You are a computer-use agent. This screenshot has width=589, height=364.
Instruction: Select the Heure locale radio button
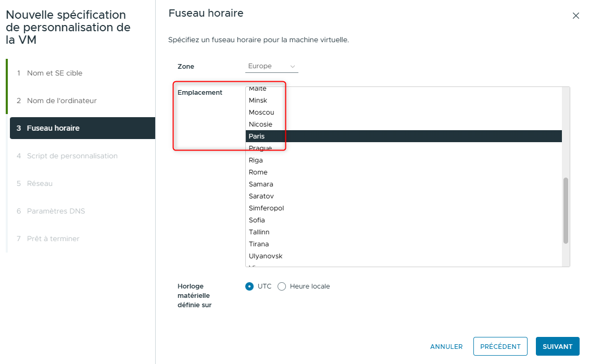[282, 286]
